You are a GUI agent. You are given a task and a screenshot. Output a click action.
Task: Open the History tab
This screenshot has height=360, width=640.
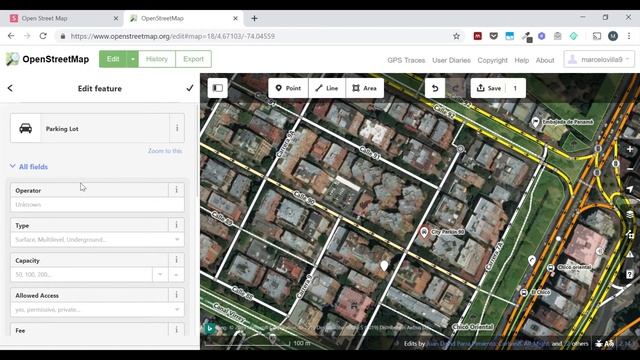tap(157, 59)
